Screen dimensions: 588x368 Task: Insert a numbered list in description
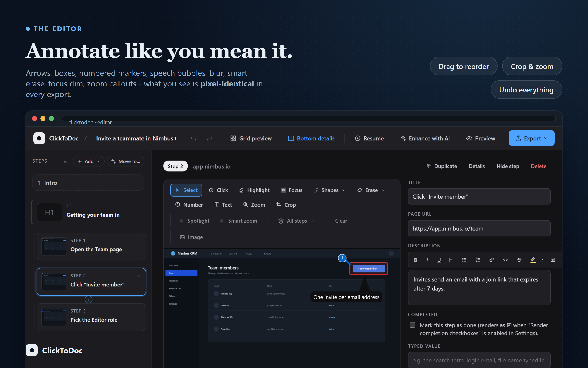pyautogui.click(x=478, y=260)
